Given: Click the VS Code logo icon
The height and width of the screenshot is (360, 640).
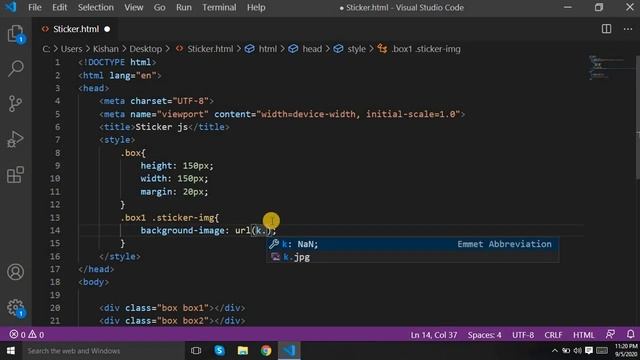Looking at the screenshot, I should (11, 7).
